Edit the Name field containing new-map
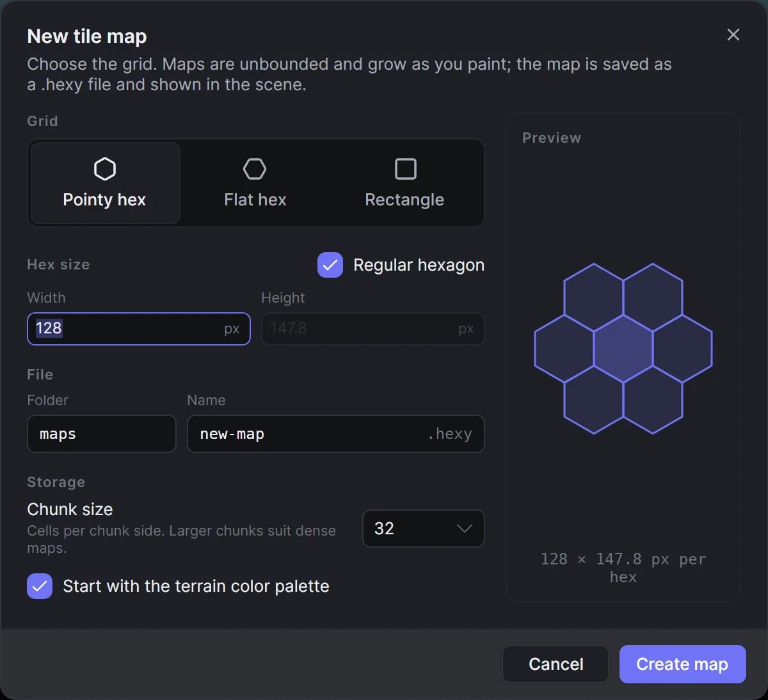This screenshot has height=700, width=768. [335, 434]
